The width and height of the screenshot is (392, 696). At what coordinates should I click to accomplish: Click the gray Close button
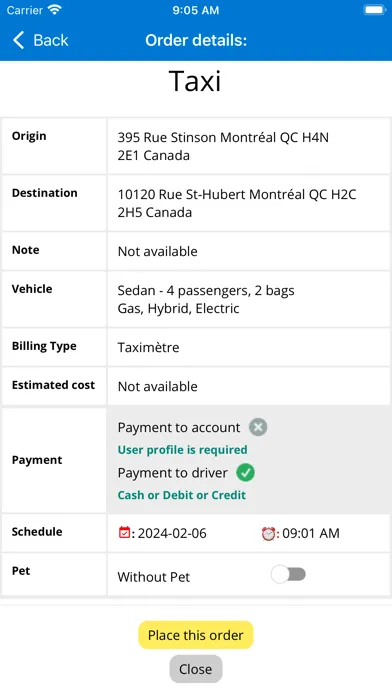click(x=196, y=669)
